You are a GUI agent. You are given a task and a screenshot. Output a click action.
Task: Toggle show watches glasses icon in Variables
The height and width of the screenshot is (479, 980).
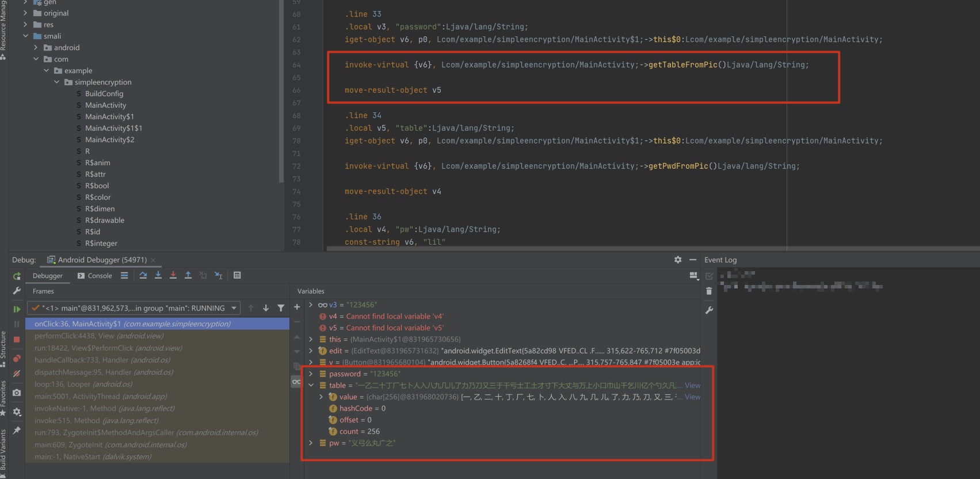tap(296, 382)
